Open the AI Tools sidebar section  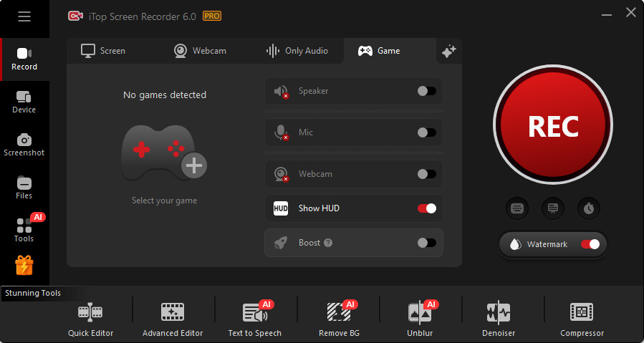pyautogui.click(x=24, y=230)
